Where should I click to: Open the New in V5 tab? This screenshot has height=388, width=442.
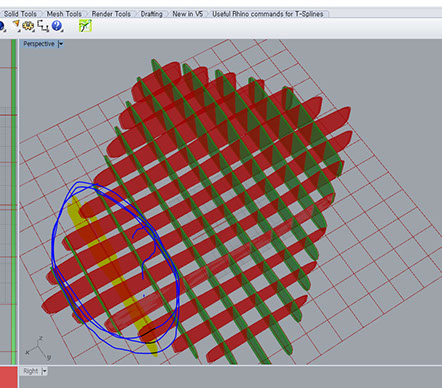[187, 14]
